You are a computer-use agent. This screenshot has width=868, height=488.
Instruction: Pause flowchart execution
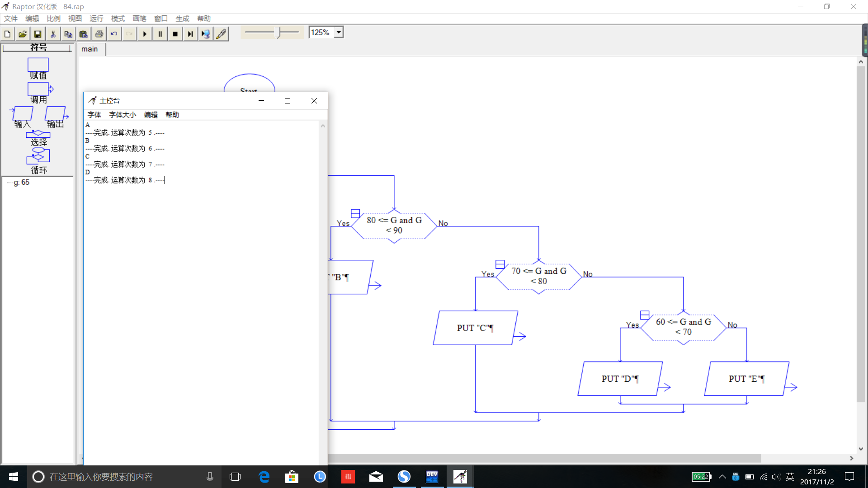coord(160,34)
